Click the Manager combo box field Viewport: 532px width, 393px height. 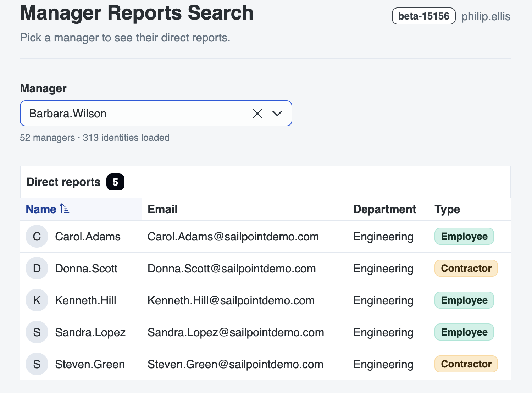pos(156,114)
